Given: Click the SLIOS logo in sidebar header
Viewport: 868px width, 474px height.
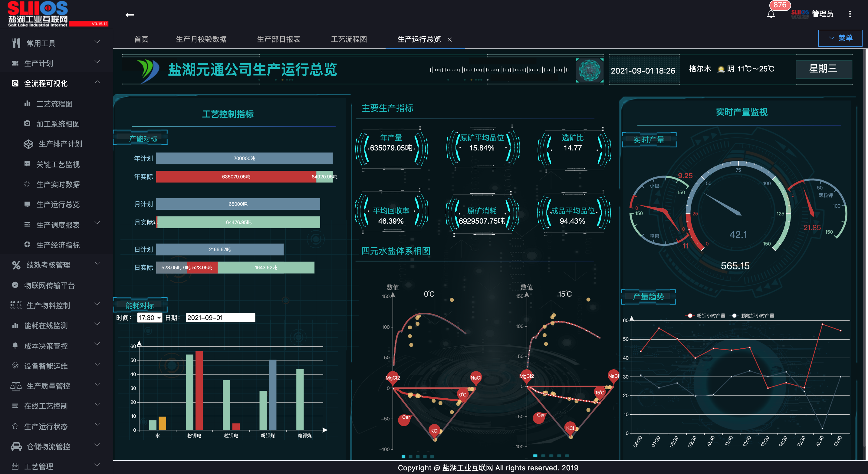Looking at the screenshot, I should pos(38,14).
